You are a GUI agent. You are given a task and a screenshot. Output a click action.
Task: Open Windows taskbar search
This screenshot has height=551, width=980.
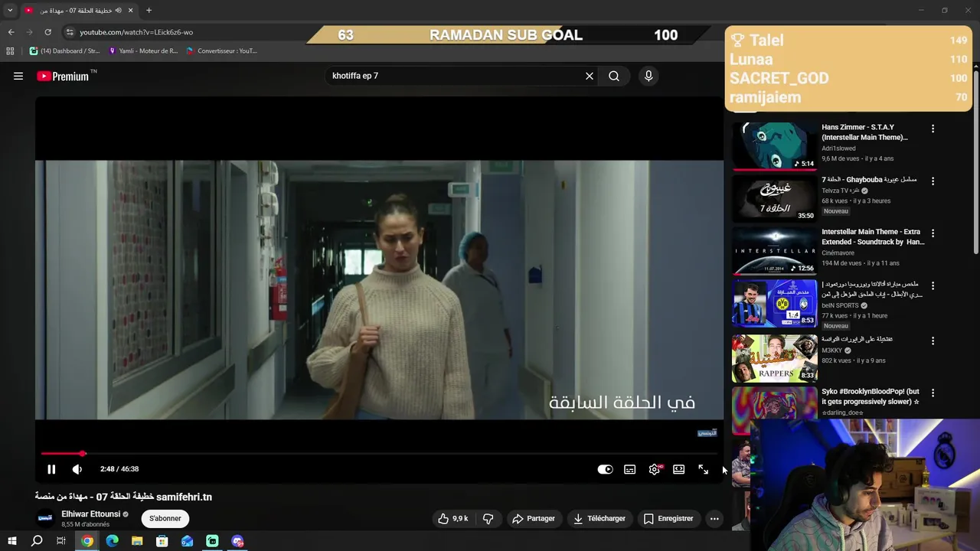37,541
